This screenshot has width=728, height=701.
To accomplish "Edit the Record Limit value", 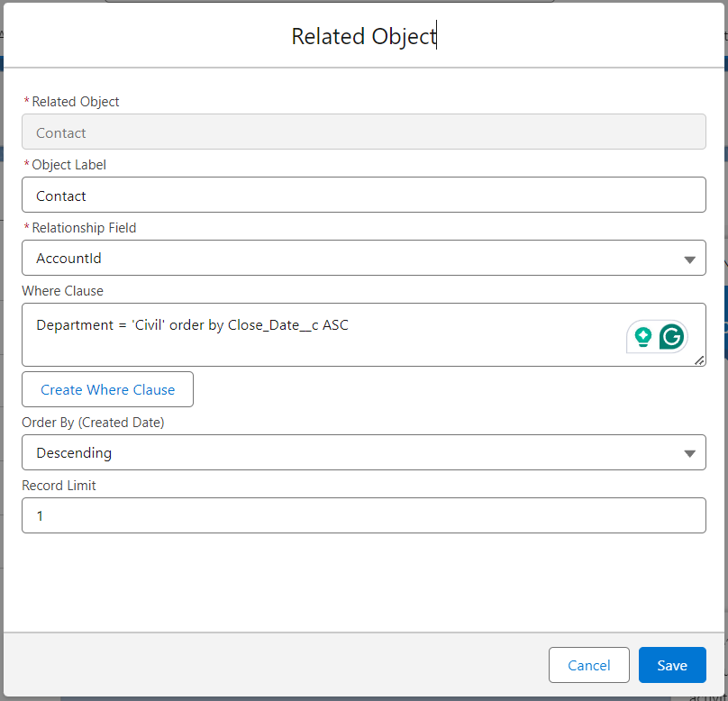I will coord(364,515).
